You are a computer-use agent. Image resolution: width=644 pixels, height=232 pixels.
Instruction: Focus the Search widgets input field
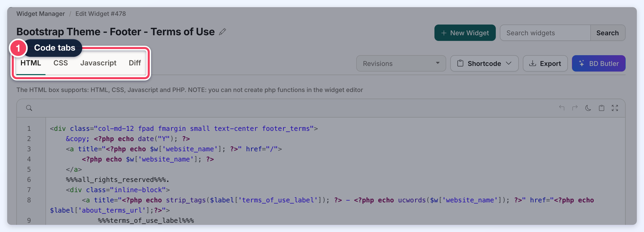pyautogui.click(x=545, y=33)
